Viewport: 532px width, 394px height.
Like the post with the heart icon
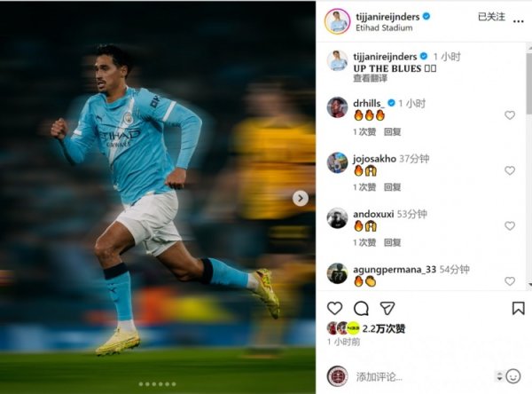(334, 309)
